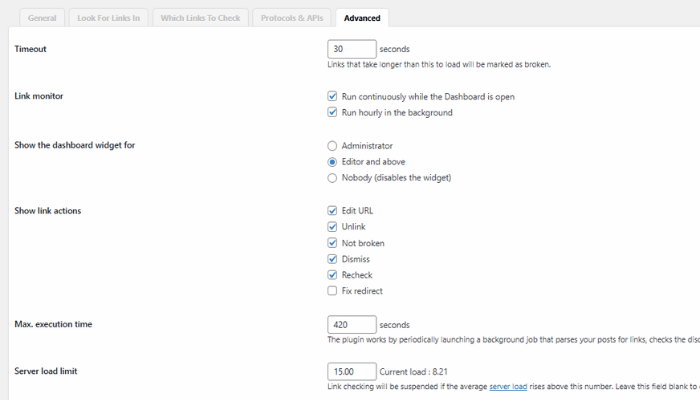Disable the Recheck link action

[332, 275]
